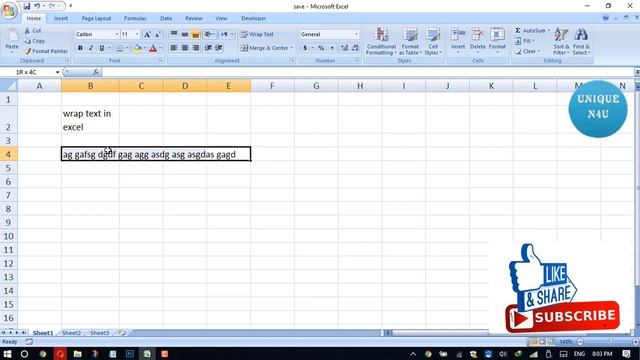Open Number dialog launcher
Image resolution: width=640 pixels, height=360 pixels.
[358, 60]
